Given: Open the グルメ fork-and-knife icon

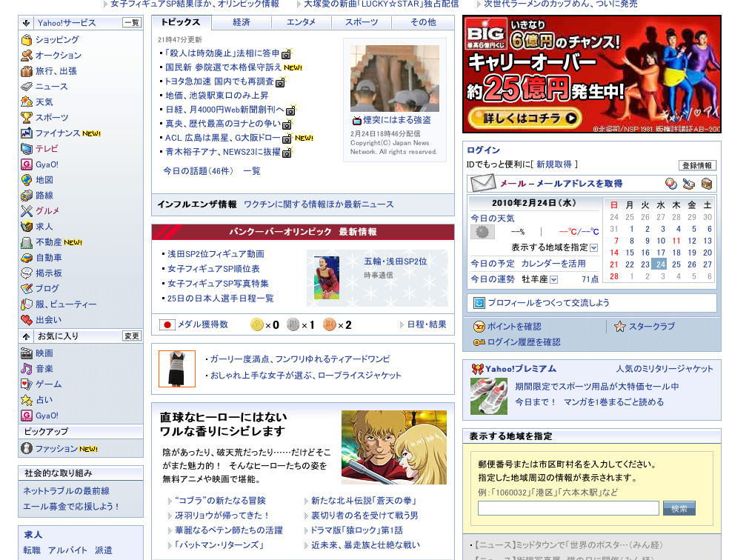Looking at the screenshot, I should (26, 211).
